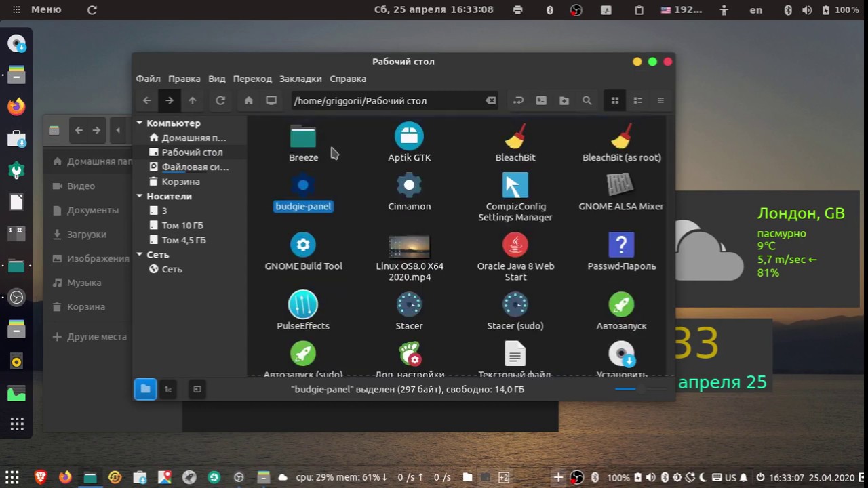Open the Правка menu
This screenshot has height=488, width=868.
184,79
